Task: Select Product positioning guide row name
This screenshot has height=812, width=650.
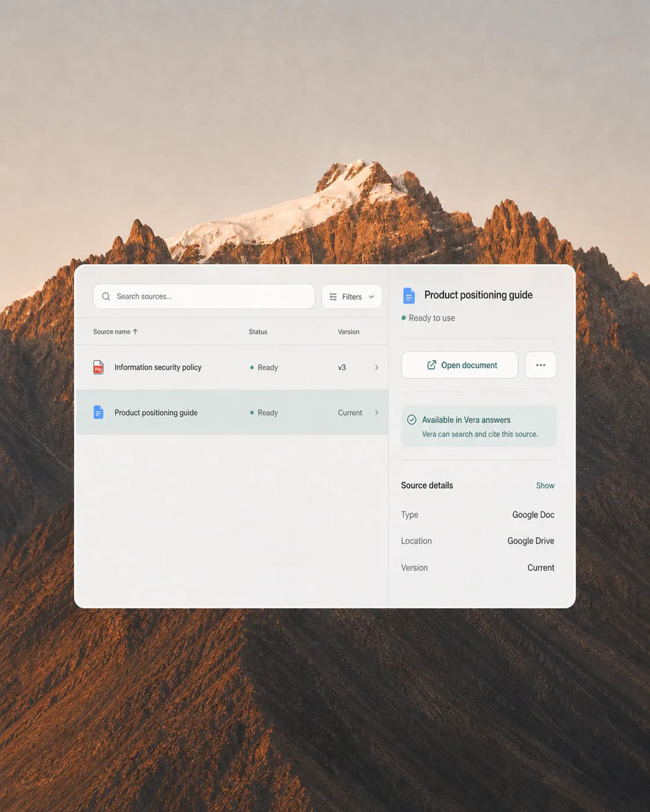Action: point(156,412)
